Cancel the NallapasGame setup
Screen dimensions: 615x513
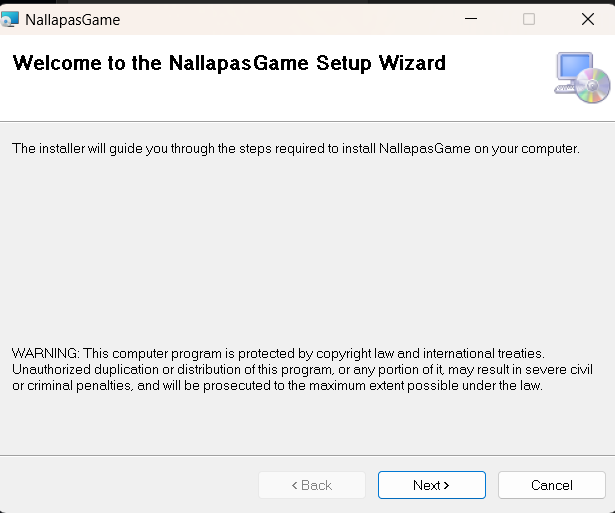click(551, 485)
